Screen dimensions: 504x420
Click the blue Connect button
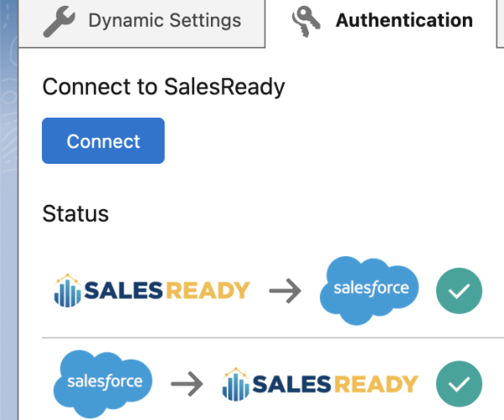coord(103,141)
